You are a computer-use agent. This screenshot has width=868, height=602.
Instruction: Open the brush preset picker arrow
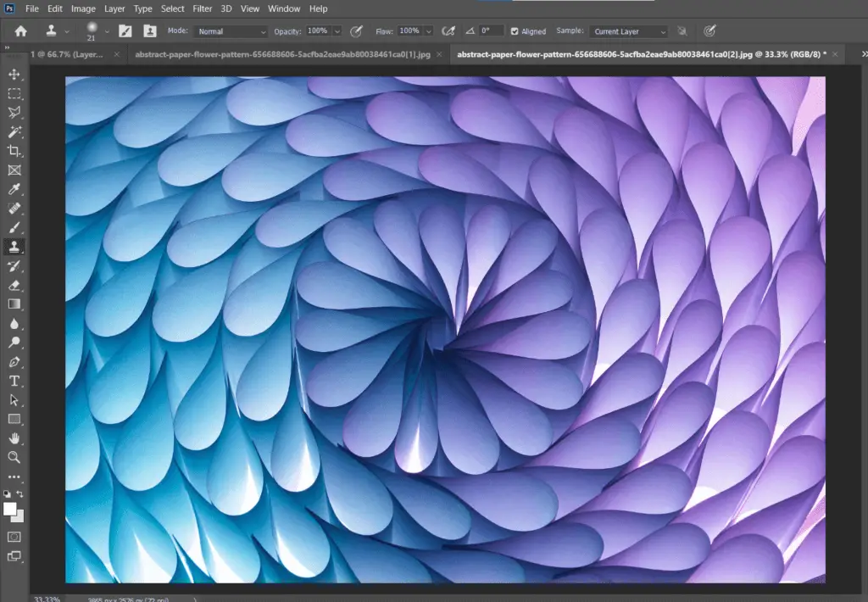pyautogui.click(x=107, y=31)
